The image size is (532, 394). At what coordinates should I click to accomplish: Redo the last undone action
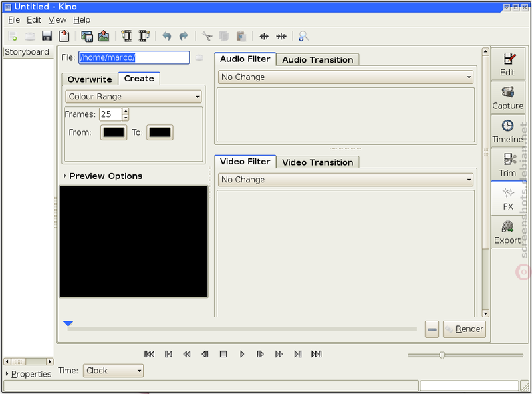(184, 36)
